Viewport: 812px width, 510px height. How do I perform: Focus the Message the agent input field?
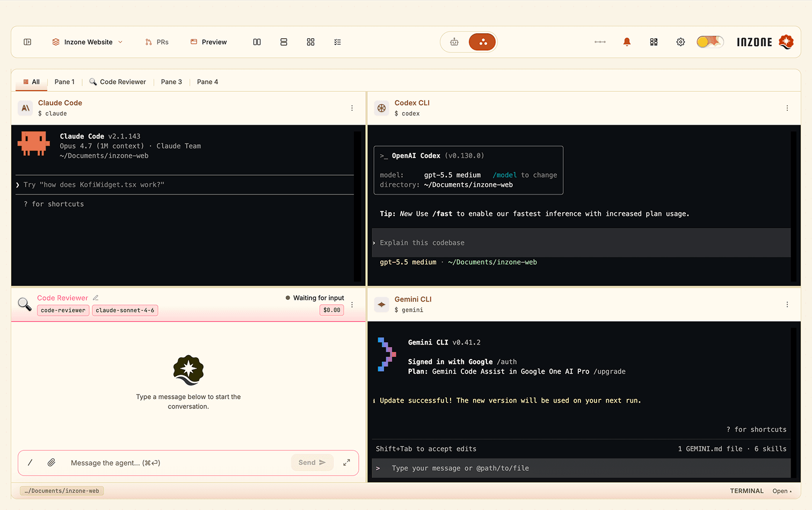(x=177, y=463)
